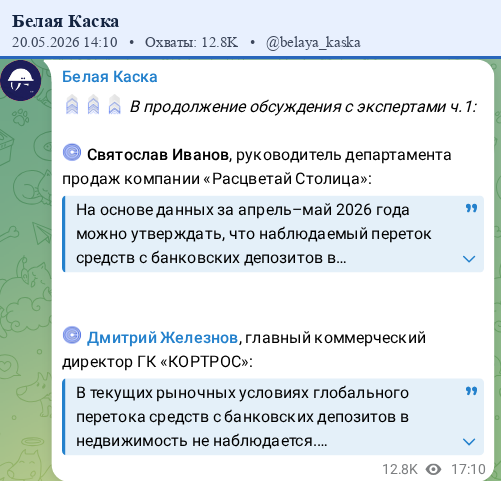This screenshot has height=481, width=501.
Task: Click quotation mark icon in Железнов quote
Action: (x=471, y=391)
